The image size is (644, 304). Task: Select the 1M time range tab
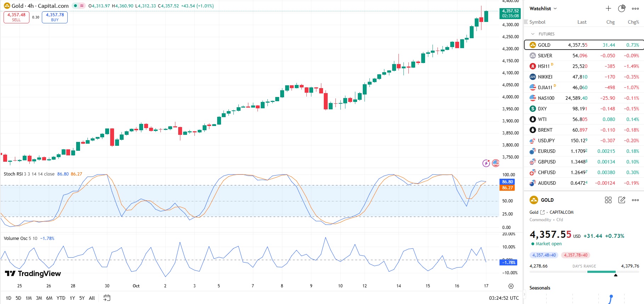pyautogui.click(x=29, y=298)
